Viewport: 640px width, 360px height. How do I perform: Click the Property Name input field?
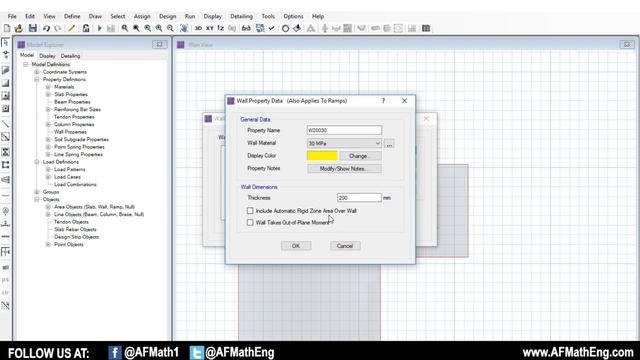click(x=344, y=130)
